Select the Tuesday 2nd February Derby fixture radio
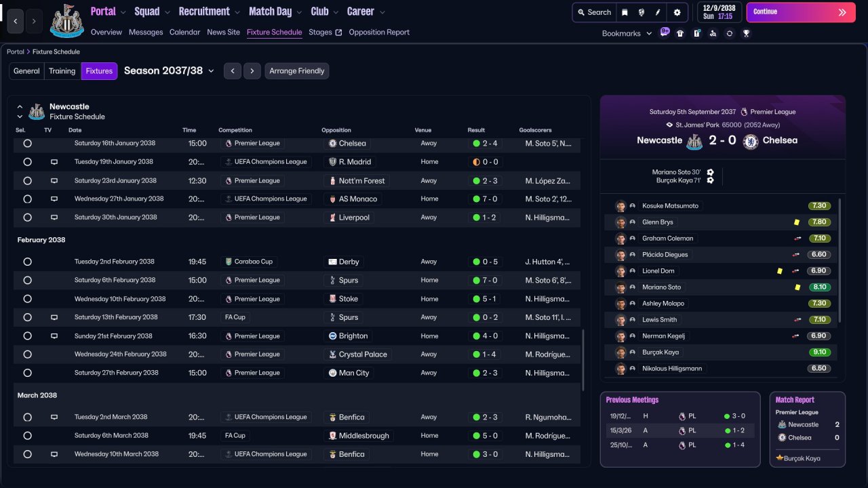This screenshot has height=488, width=868. [x=27, y=262]
